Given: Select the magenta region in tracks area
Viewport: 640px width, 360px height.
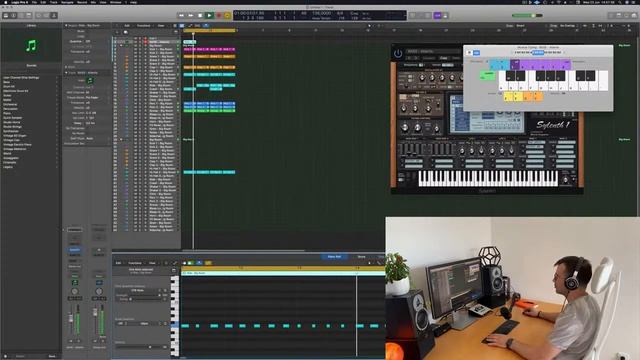Looking at the screenshot, I should pyautogui.click(x=209, y=49).
